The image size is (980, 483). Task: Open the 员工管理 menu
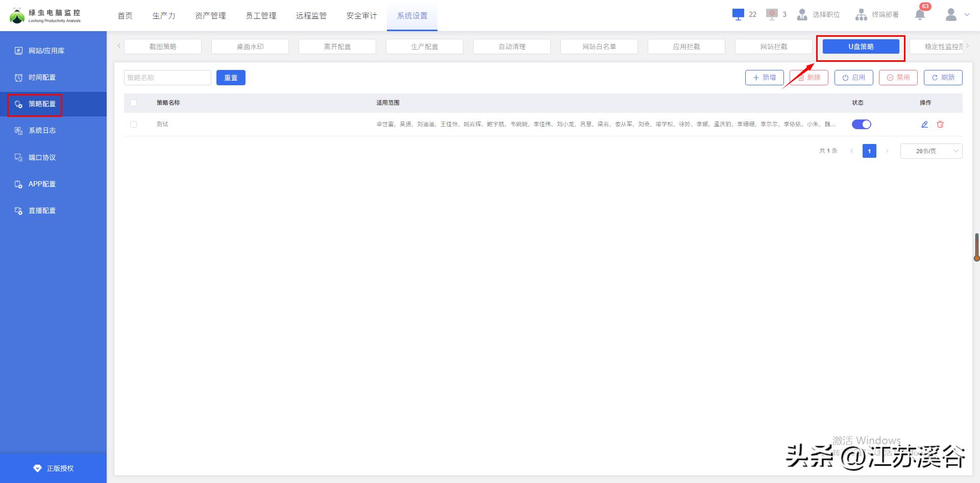(x=261, y=16)
